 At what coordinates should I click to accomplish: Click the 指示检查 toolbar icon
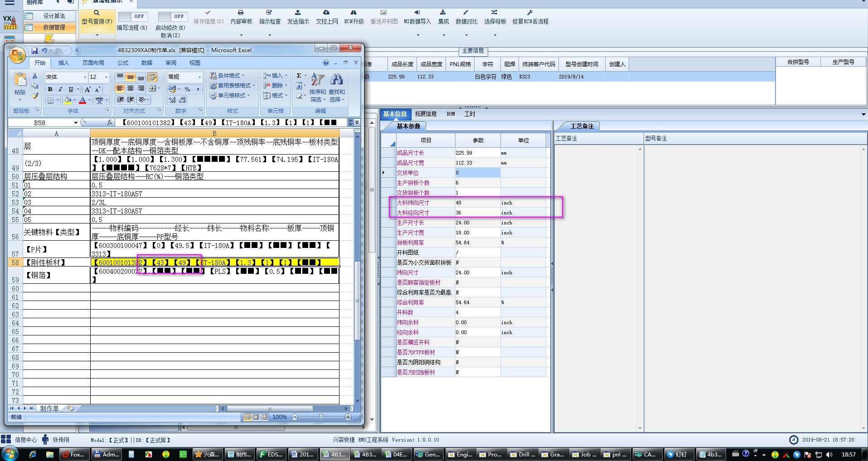coord(269,13)
